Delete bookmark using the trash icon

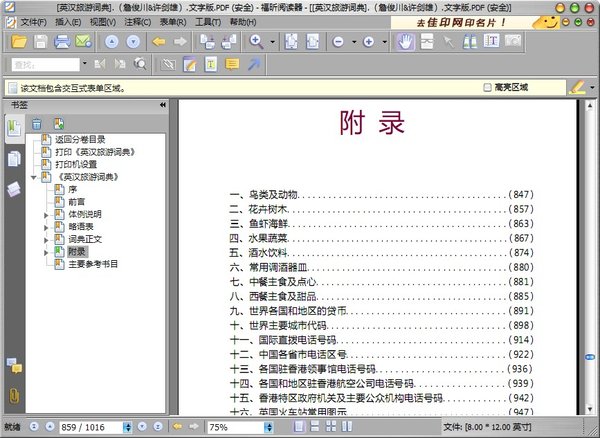tap(37, 124)
